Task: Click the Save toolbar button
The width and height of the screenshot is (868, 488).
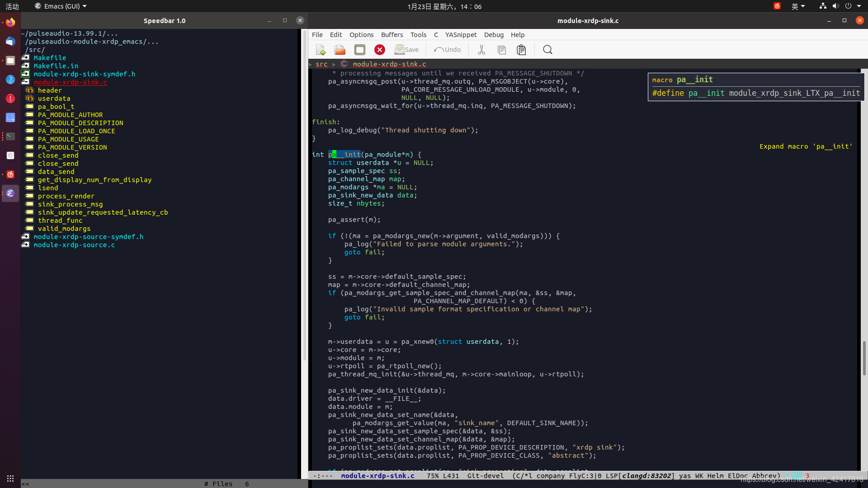Action: 406,50
